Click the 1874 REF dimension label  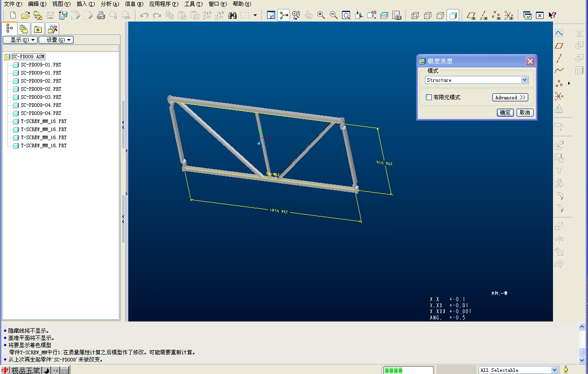click(279, 211)
